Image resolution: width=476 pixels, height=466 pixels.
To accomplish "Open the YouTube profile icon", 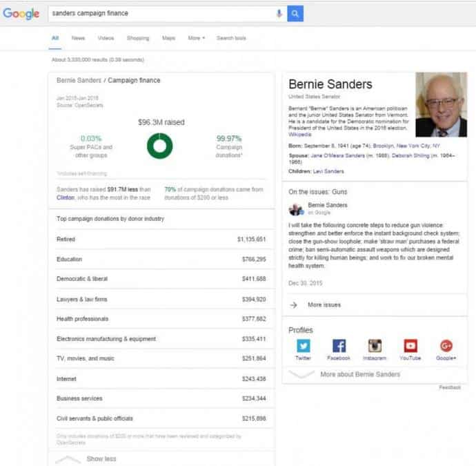I will [410, 346].
